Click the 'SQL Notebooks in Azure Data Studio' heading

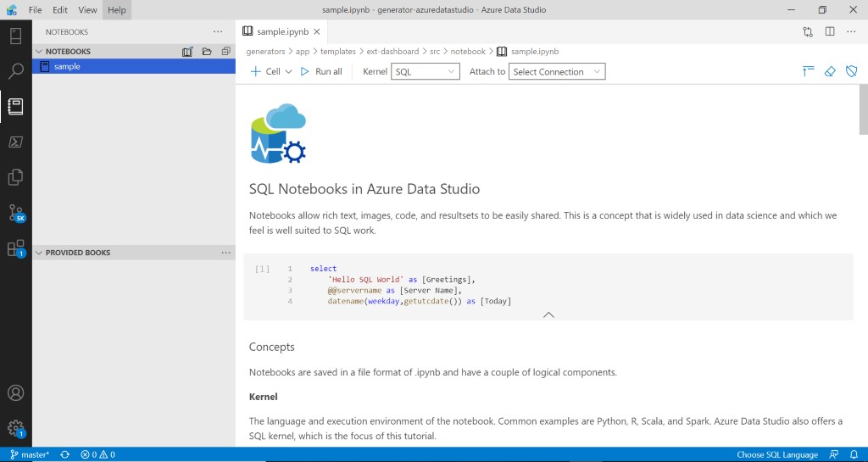click(364, 189)
